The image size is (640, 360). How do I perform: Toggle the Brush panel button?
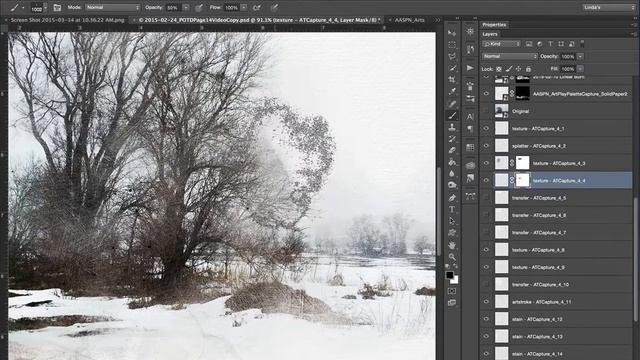click(x=57, y=7)
